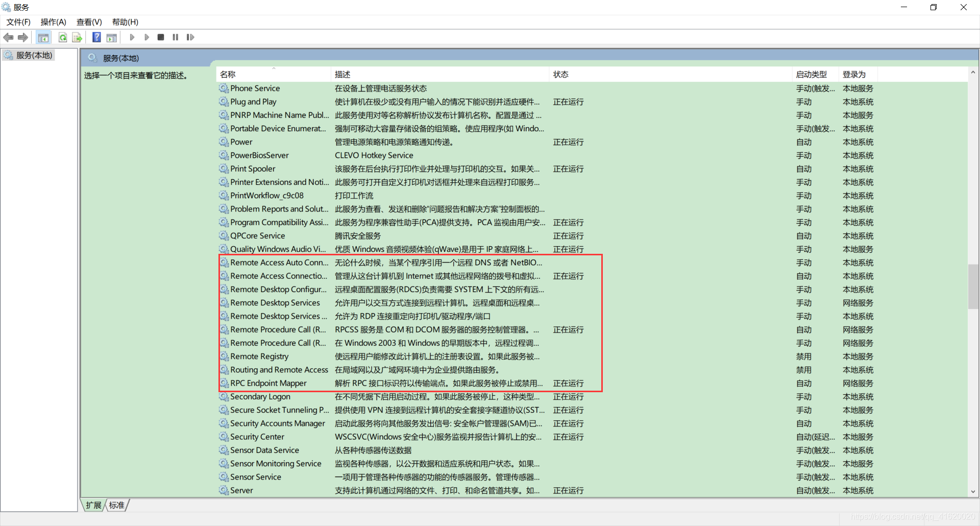The image size is (980, 526).
Task: Sort by the 状态 column header
Action: [671, 75]
